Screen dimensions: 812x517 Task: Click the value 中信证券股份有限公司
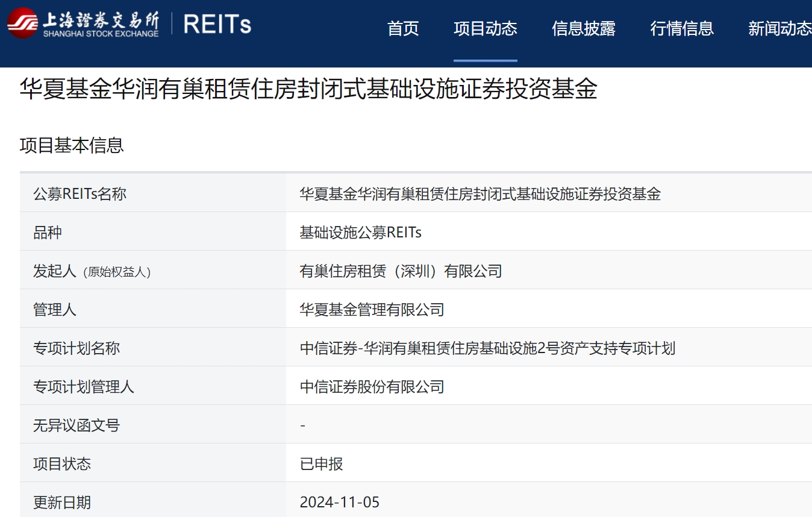coord(372,387)
